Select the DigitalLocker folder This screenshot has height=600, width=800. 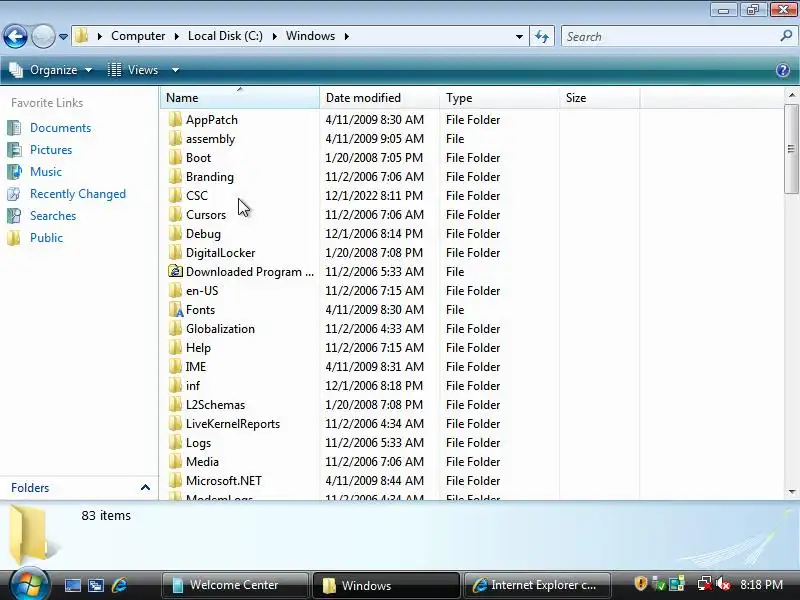(220, 253)
